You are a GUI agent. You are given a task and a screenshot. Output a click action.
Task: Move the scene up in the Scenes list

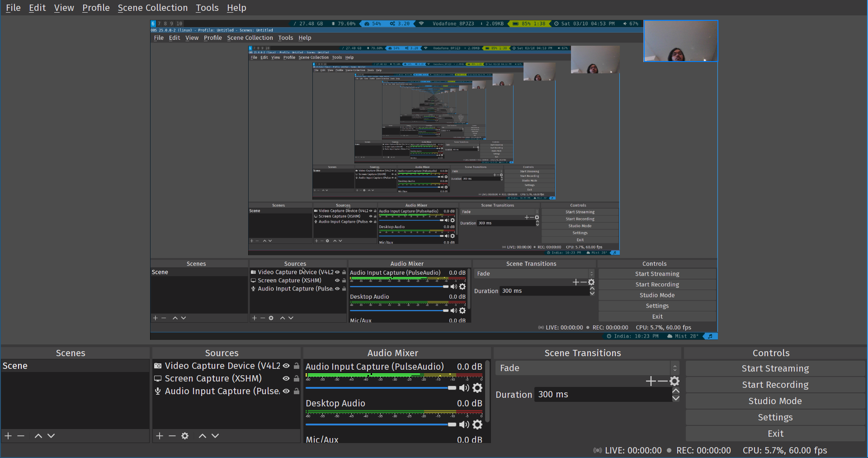click(38, 436)
